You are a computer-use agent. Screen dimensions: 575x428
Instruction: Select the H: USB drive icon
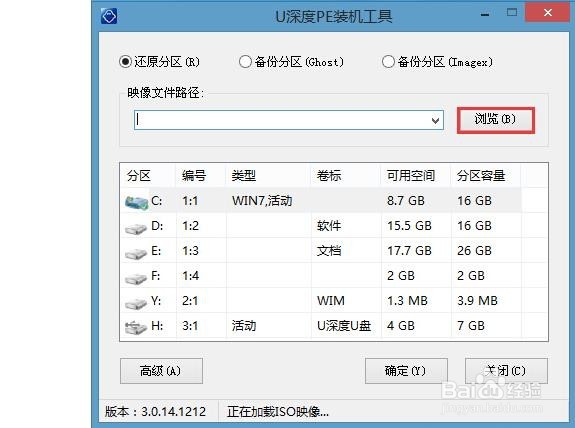coord(136,328)
